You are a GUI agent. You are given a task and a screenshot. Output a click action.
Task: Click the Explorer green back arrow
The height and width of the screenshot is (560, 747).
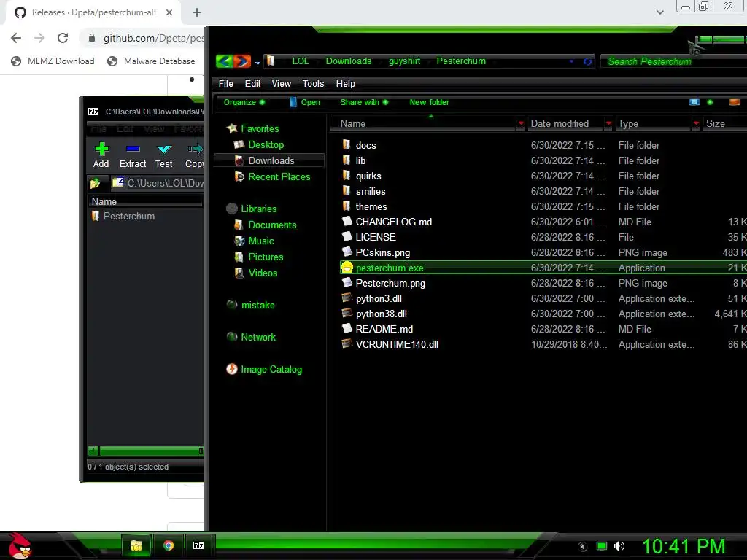click(225, 61)
